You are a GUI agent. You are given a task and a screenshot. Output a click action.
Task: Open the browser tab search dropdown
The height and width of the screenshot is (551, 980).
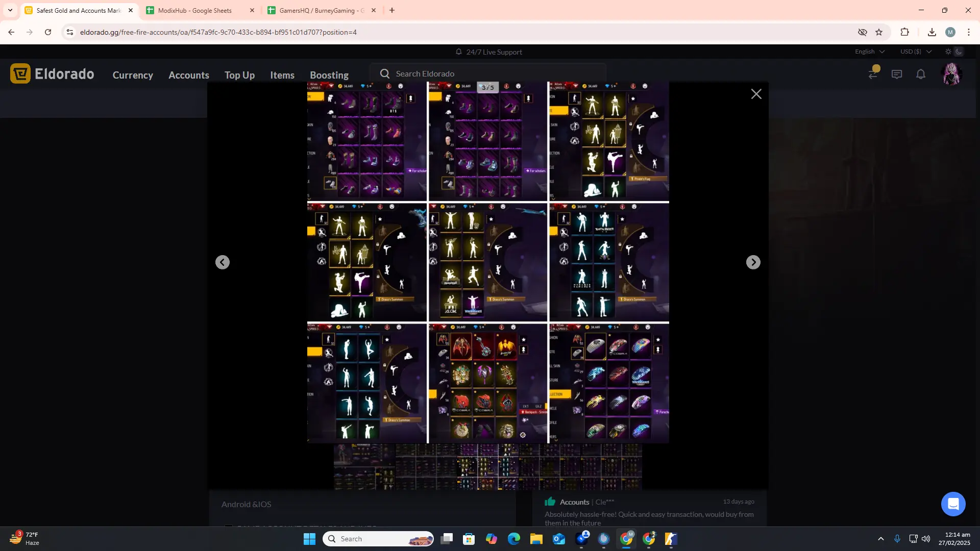pos(10,10)
